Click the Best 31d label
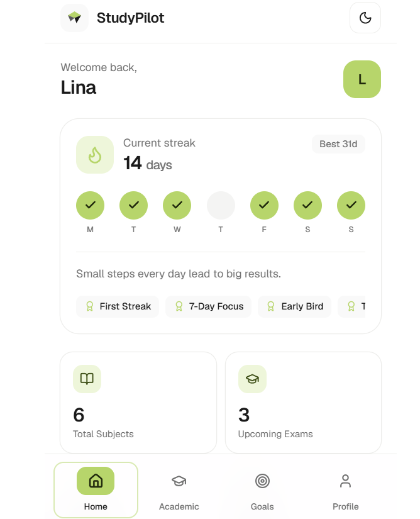 tap(338, 144)
